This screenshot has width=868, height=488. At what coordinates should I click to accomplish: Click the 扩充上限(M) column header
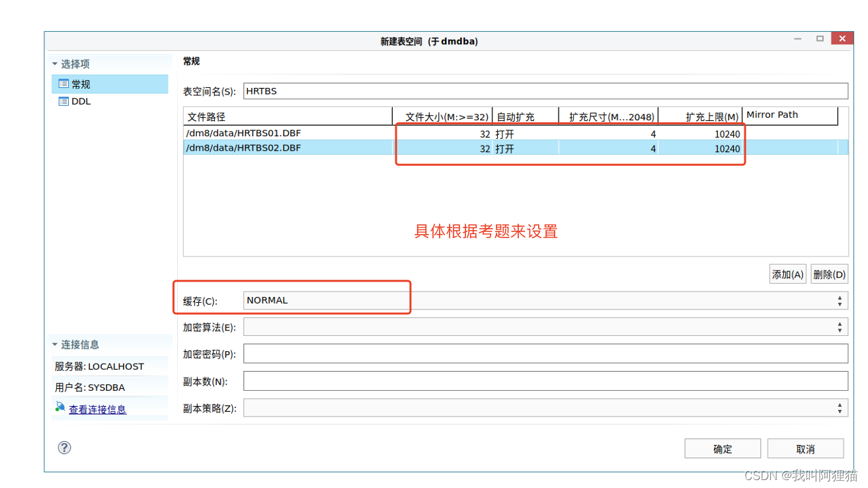tap(701, 116)
